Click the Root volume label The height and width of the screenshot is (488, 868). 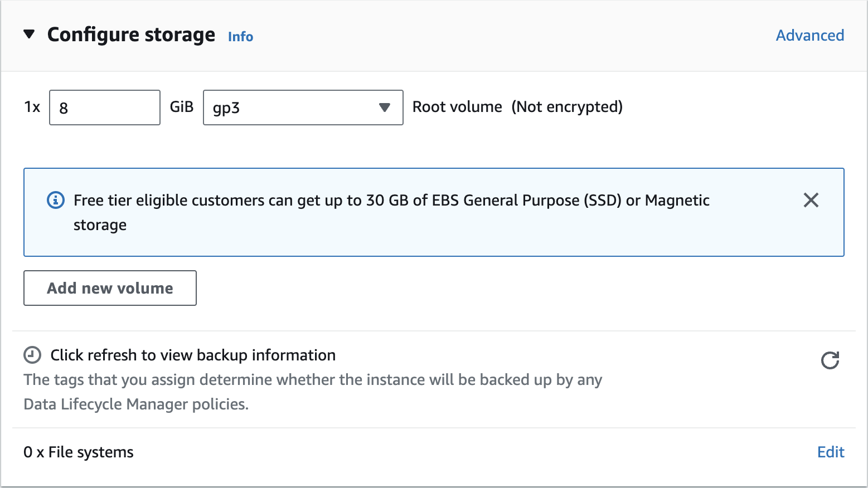pyautogui.click(x=457, y=107)
